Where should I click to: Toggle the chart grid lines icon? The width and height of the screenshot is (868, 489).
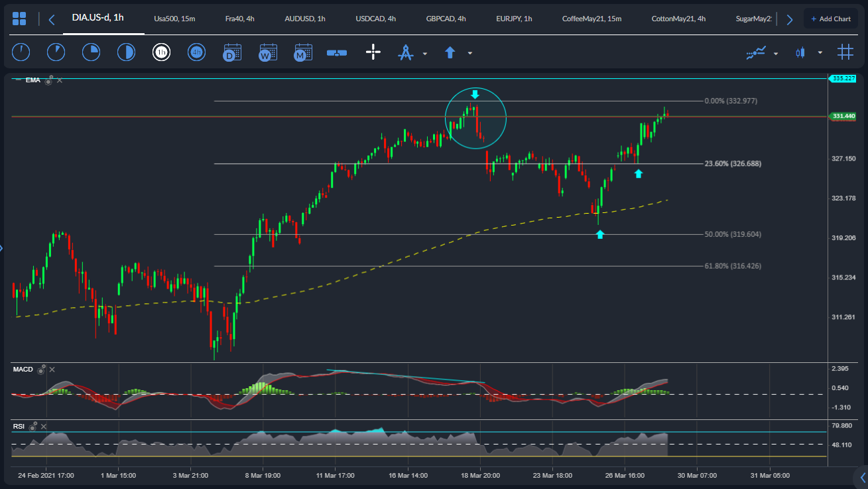[845, 52]
